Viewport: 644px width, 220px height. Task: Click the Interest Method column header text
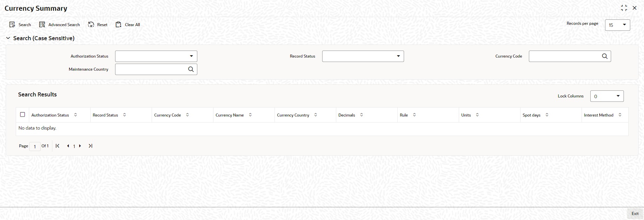tap(598, 115)
